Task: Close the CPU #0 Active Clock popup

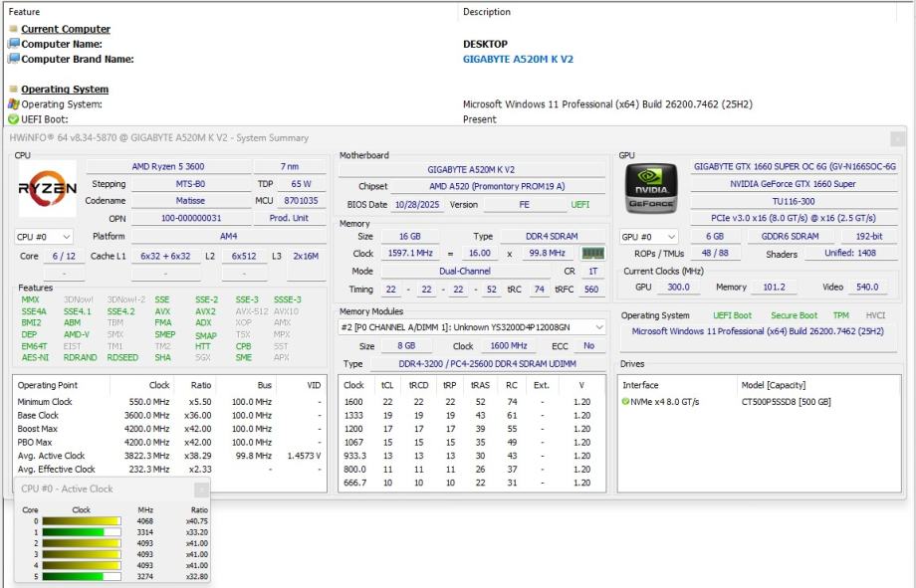Action: tap(201, 490)
